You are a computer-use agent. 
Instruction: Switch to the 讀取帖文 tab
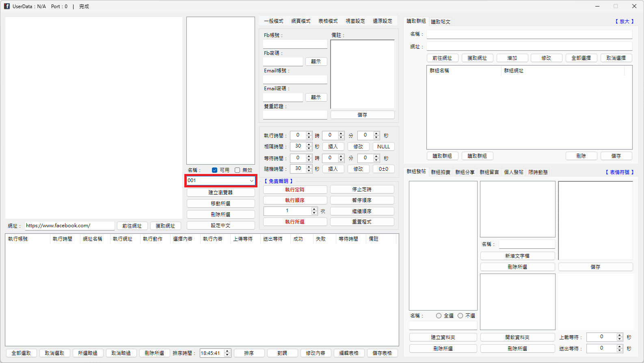coord(441,22)
